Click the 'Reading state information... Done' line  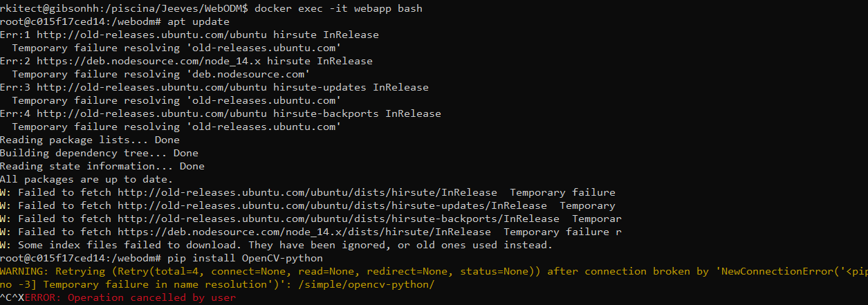click(102, 166)
